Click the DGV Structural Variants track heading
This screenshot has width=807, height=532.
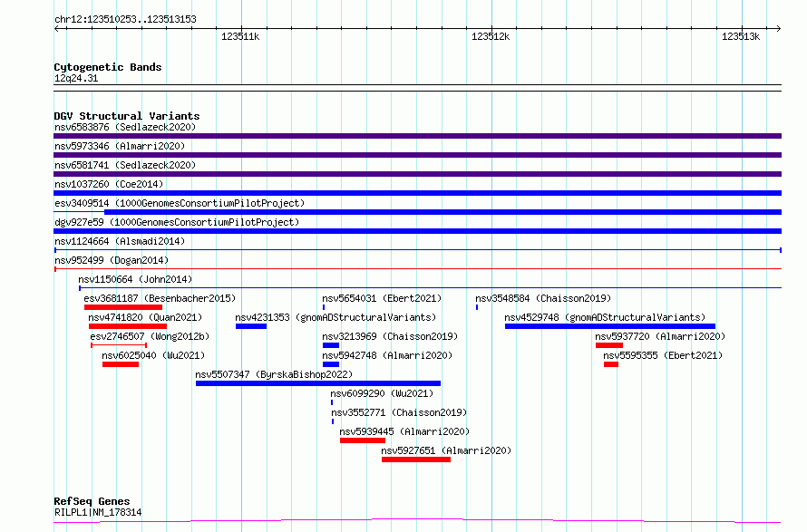pyautogui.click(x=127, y=116)
